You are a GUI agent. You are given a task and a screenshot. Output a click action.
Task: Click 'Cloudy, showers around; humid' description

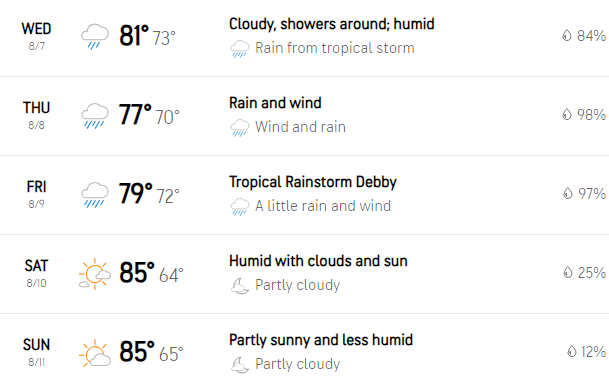(x=332, y=24)
